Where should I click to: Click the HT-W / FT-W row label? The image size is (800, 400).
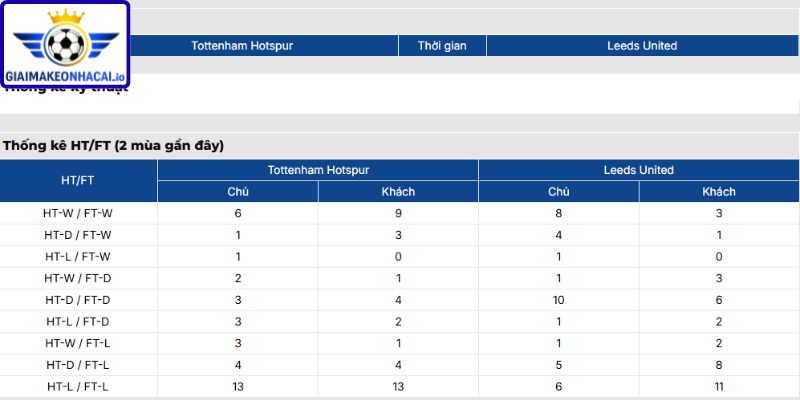tap(78, 213)
